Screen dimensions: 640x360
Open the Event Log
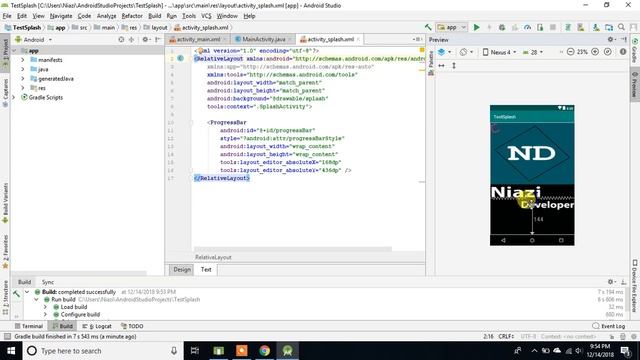click(609, 326)
